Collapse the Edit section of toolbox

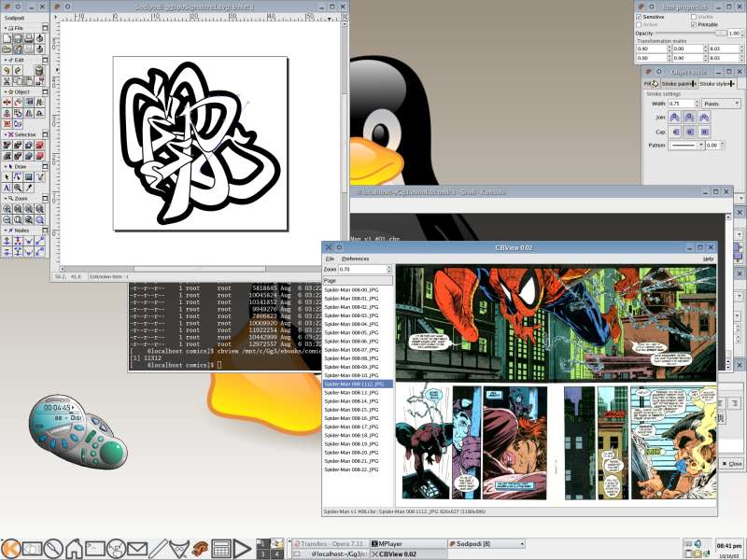coord(6,60)
